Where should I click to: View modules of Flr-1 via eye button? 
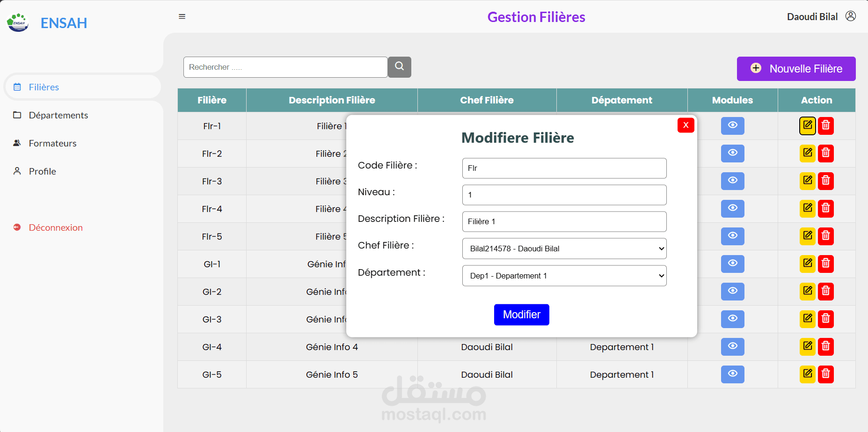[x=733, y=125]
